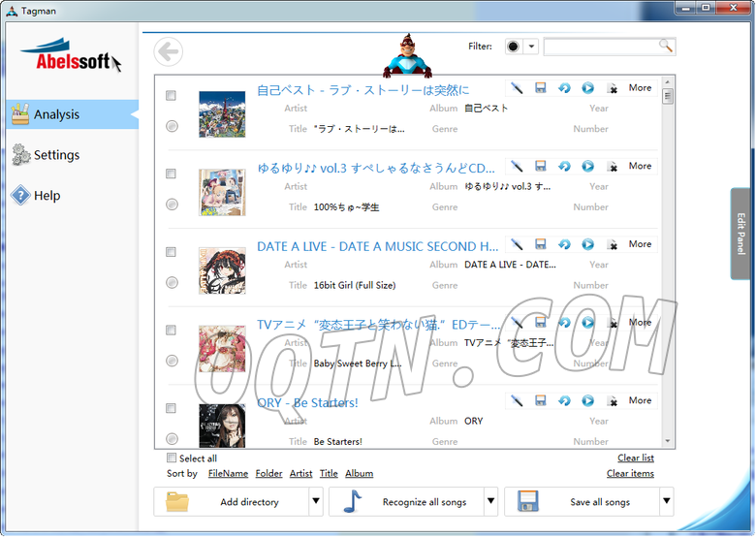The image size is (756, 537).
Task: Open the Help section in the sidebar
Action: [x=47, y=196]
